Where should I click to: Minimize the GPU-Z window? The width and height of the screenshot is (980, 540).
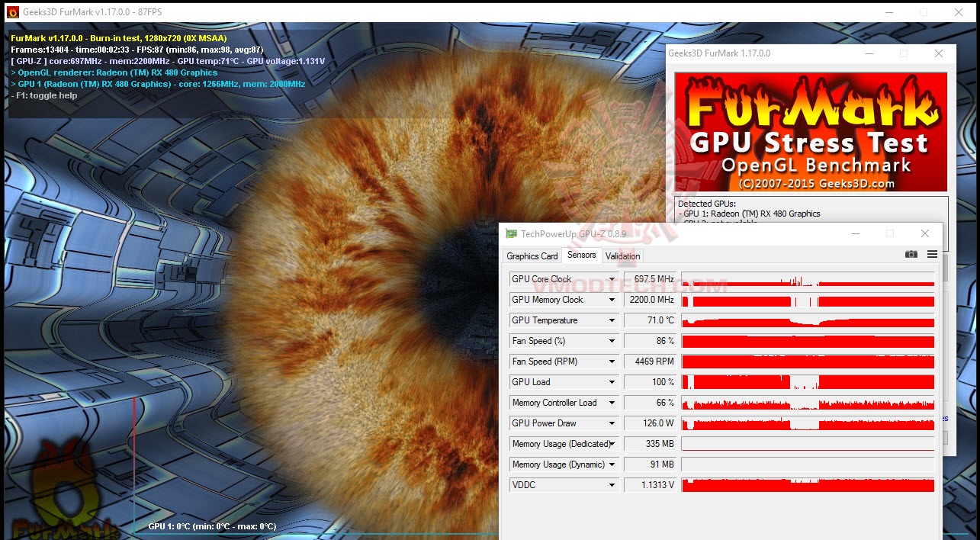click(x=855, y=233)
